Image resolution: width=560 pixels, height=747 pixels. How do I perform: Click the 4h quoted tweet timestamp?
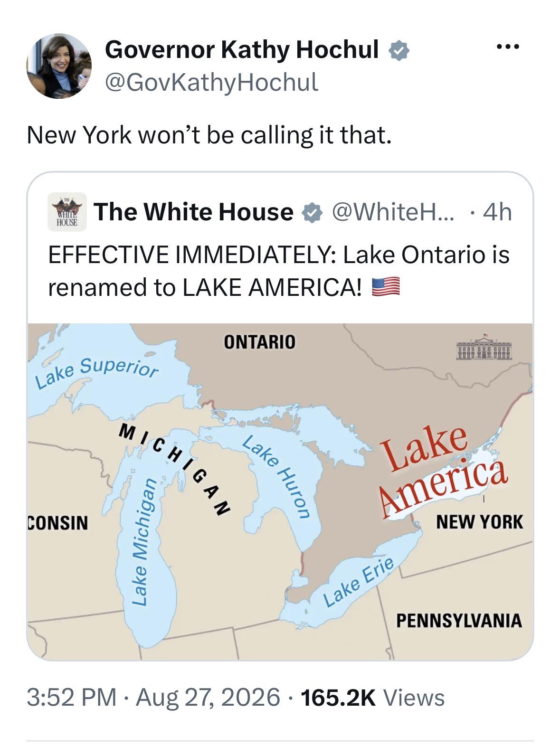click(497, 212)
